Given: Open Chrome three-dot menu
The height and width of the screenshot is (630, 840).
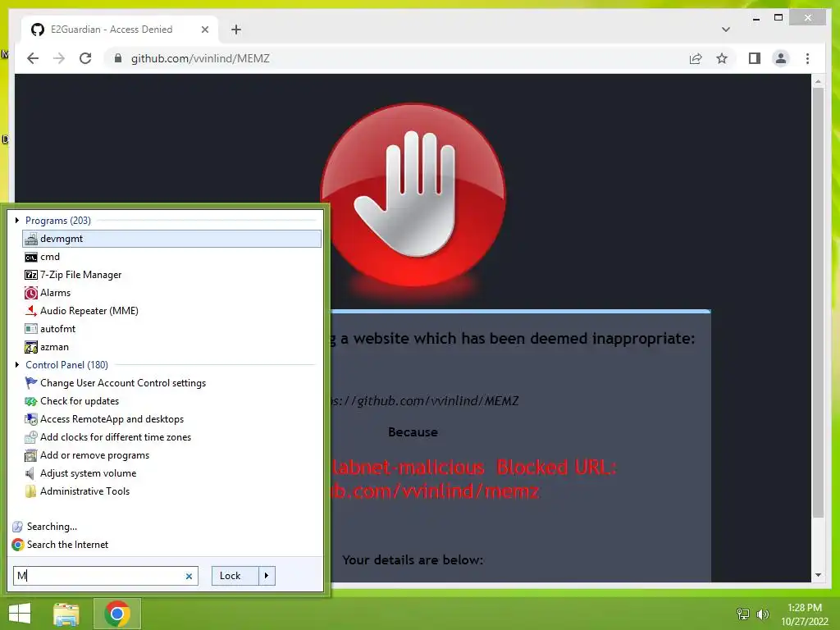Looking at the screenshot, I should (x=808, y=58).
